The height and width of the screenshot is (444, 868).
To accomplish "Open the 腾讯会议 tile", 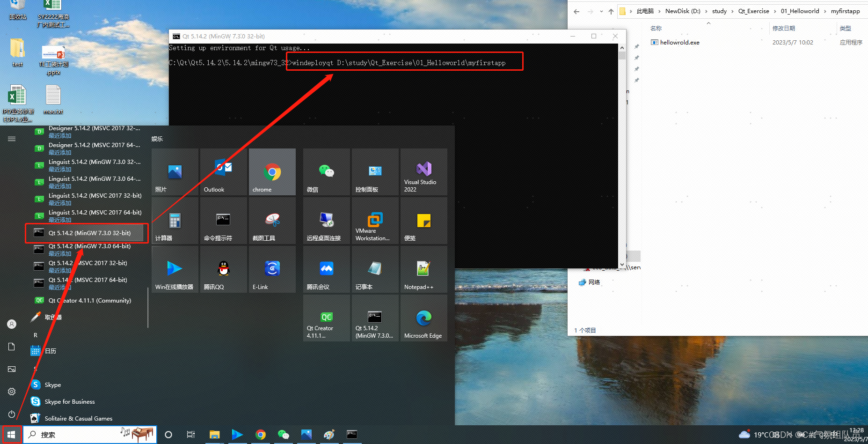I will click(x=327, y=269).
